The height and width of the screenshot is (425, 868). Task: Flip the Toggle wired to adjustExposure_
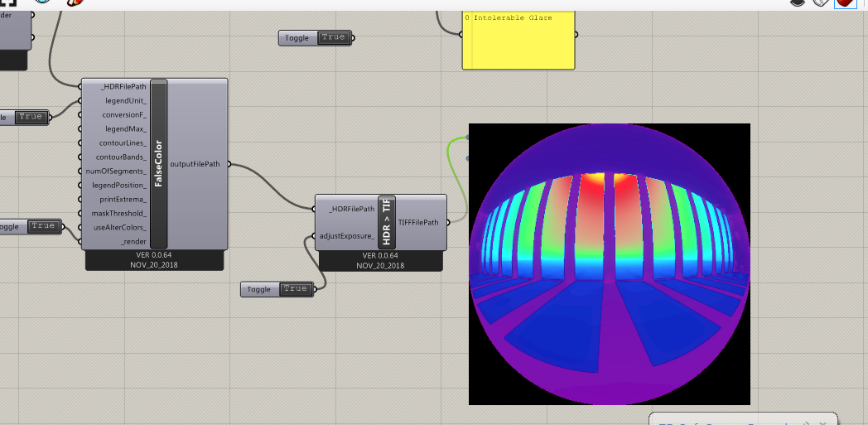tap(295, 289)
